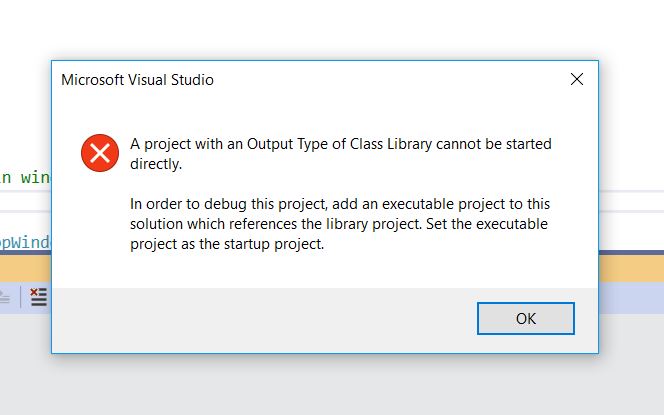The width and height of the screenshot is (664, 415).
Task: Click the Microsoft Visual Studio dialog title
Action: point(137,80)
